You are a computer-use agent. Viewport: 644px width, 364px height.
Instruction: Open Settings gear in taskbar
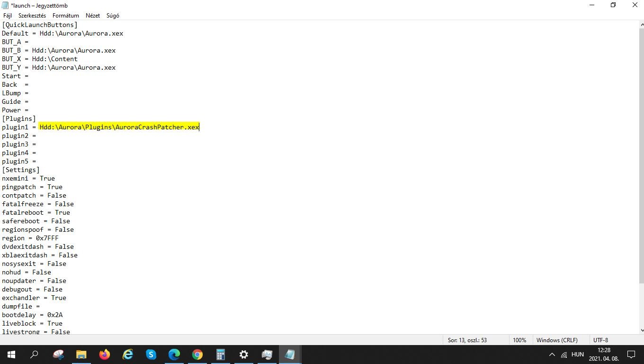(x=244, y=354)
